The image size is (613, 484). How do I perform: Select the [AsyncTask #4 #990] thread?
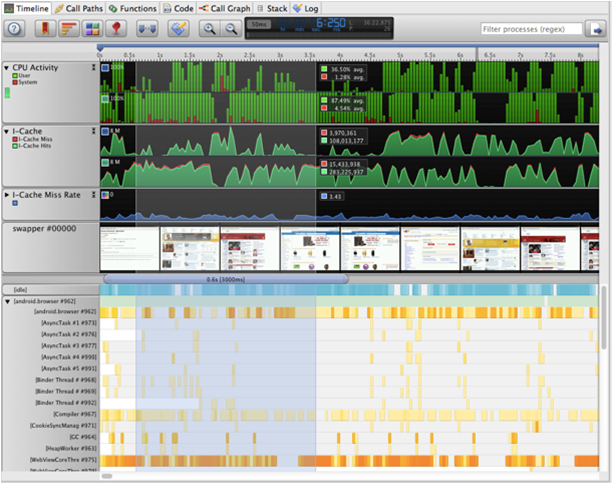[x=69, y=357]
